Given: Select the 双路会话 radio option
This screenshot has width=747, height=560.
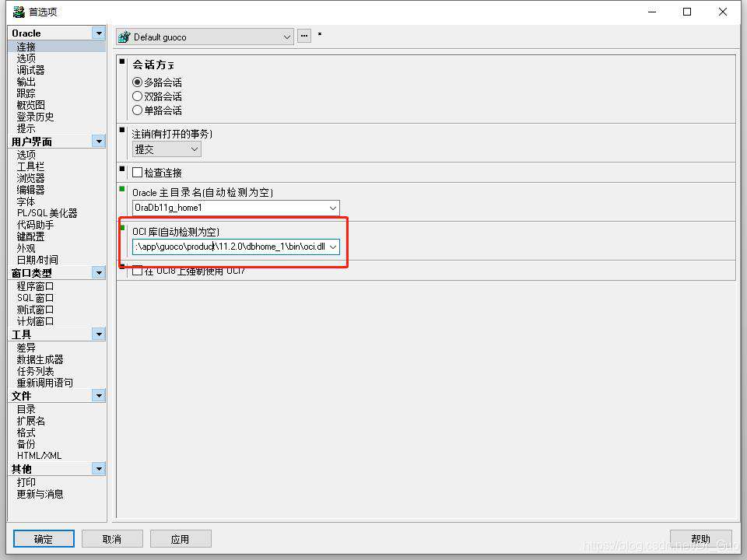Looking at the screenshot, I should click(x=137, y=96).
